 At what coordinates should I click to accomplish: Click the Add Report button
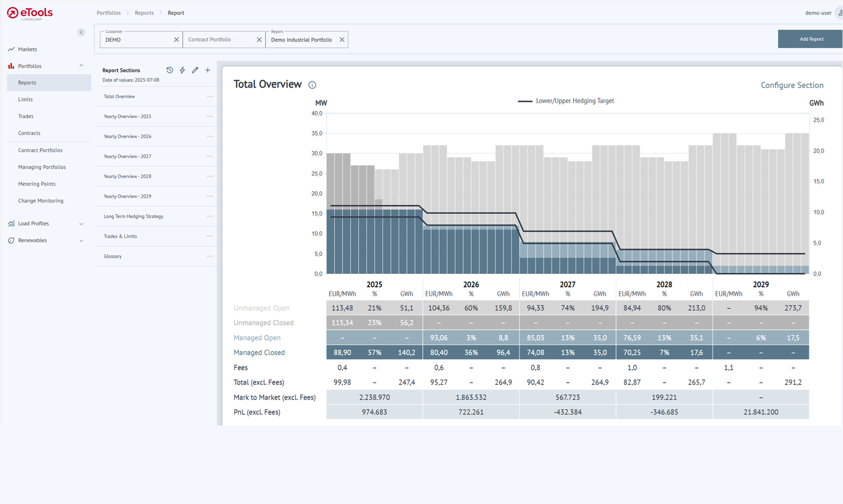coord(811,39)
